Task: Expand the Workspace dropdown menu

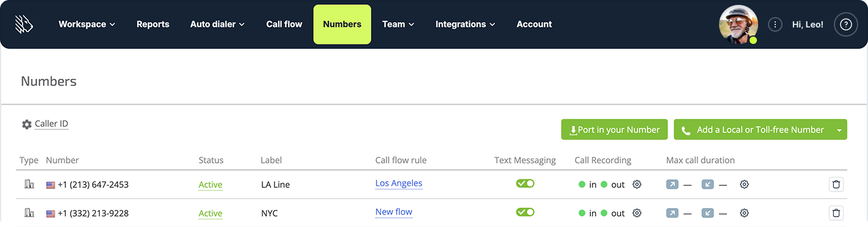Action: pyautogui.click(x=87, y=24)
